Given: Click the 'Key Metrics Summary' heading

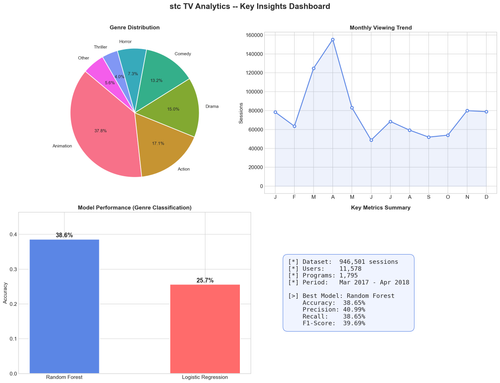Looking at the screenshot, I should point(381,208).
